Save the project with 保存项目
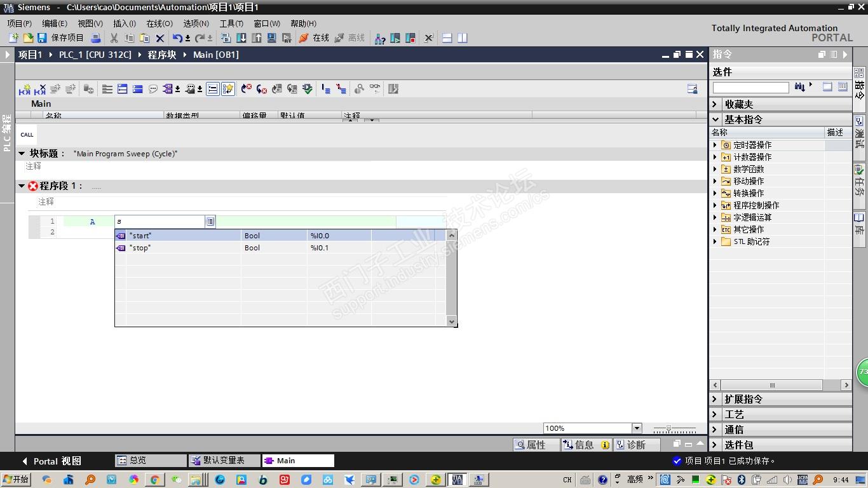868x488 pixels. pyautogui.click(x=60, y=38)
